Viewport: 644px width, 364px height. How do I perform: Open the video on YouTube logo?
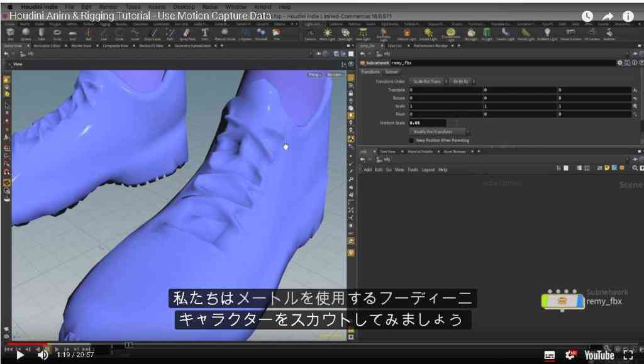pos(599,355)
